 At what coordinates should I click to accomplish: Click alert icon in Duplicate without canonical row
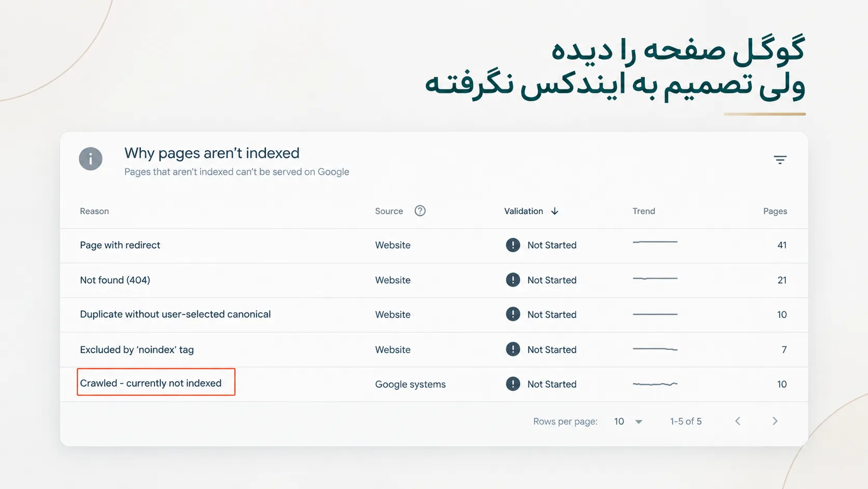513,314
